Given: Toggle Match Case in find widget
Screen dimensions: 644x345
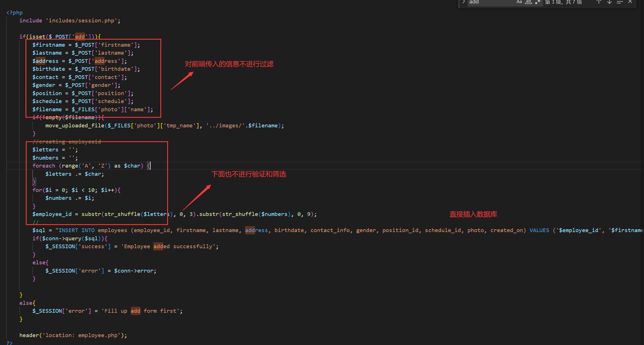Looking at the screenshot, I should tap(519, 2).
